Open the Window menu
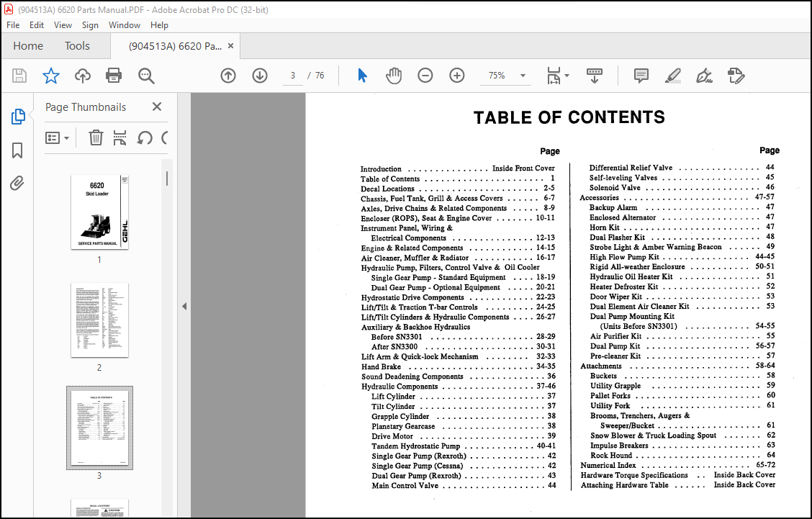 125,25
